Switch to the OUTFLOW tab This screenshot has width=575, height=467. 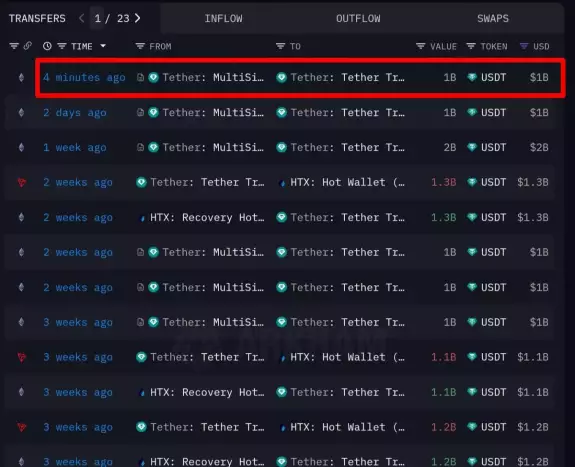[358, 19]
